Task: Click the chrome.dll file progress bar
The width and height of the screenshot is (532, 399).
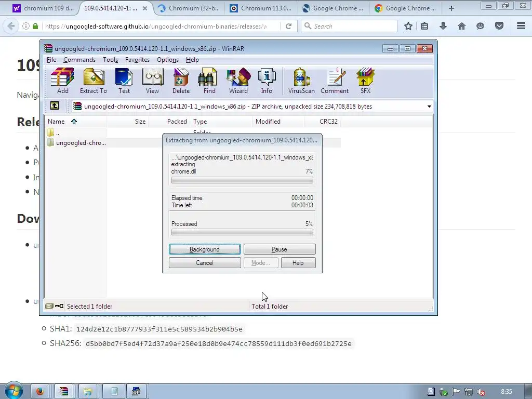Action: (x=242, y=180)
